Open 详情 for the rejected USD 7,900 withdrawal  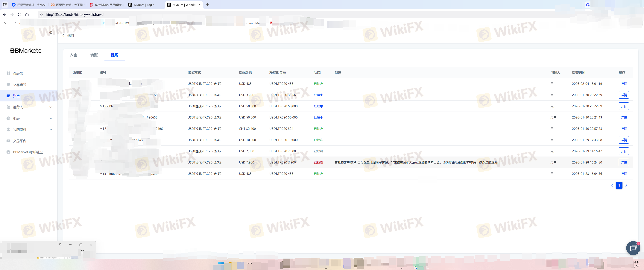pyautogui.click(x=623, y=163)
